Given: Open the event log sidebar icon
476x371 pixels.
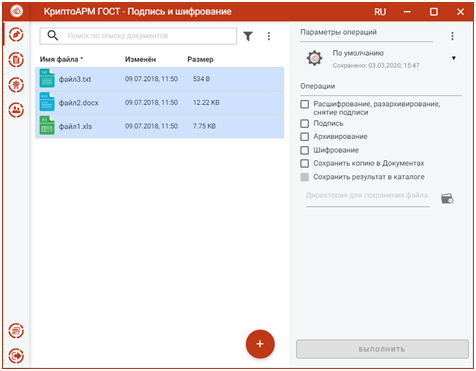Looking at the screenshot, I should coord(16,331).
